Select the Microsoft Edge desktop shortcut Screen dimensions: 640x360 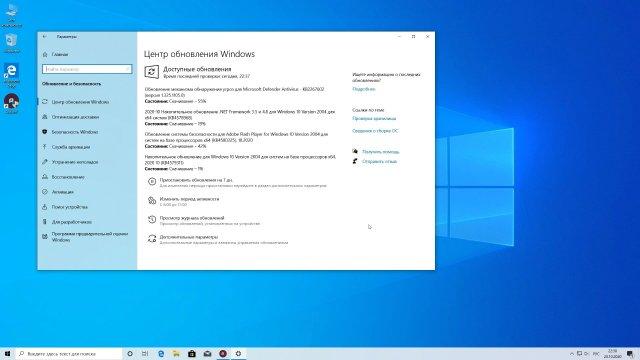(x=11, y=75)
